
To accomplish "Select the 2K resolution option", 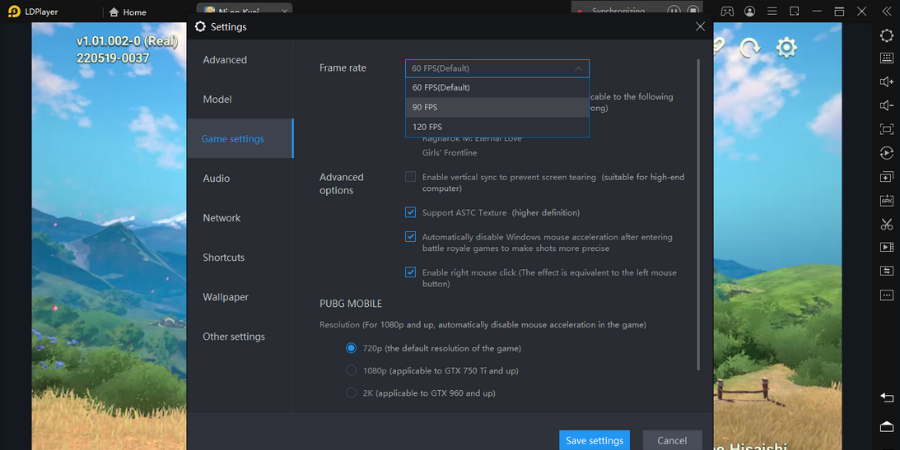I will click(351, 393).
